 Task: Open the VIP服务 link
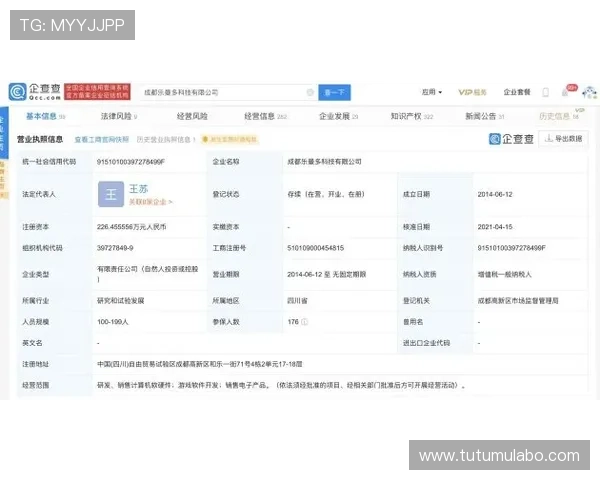click(472, 92)
